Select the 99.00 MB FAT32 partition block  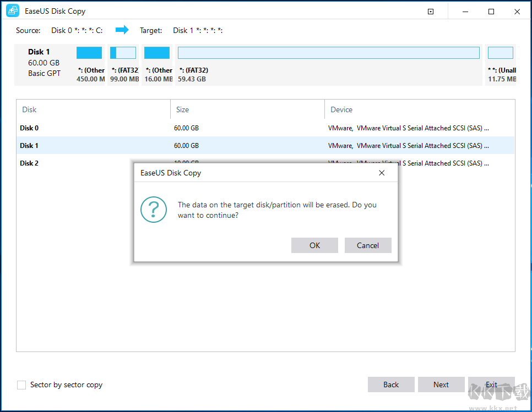click(x=123, y=52)
